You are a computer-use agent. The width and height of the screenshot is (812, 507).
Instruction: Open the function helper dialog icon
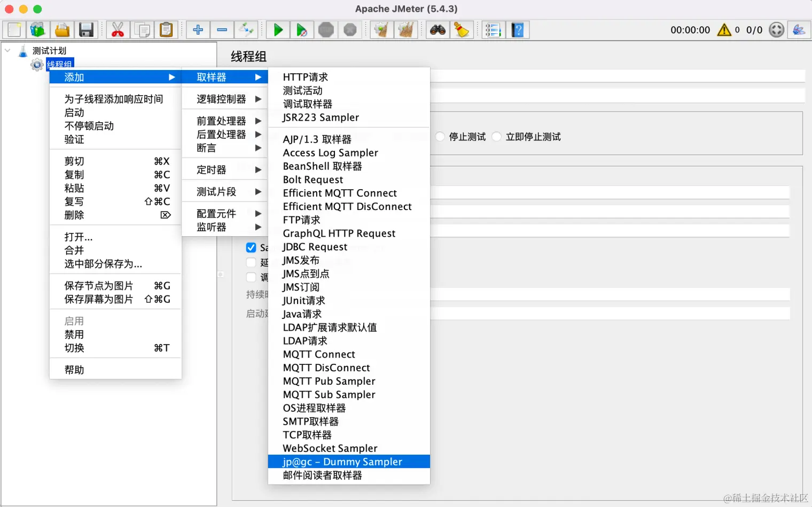point(493,30)
